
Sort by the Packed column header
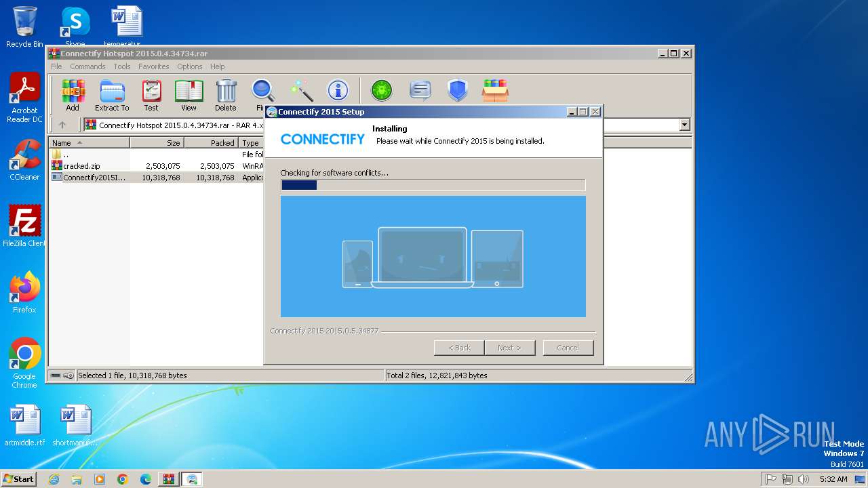click(x=212, y=143)
